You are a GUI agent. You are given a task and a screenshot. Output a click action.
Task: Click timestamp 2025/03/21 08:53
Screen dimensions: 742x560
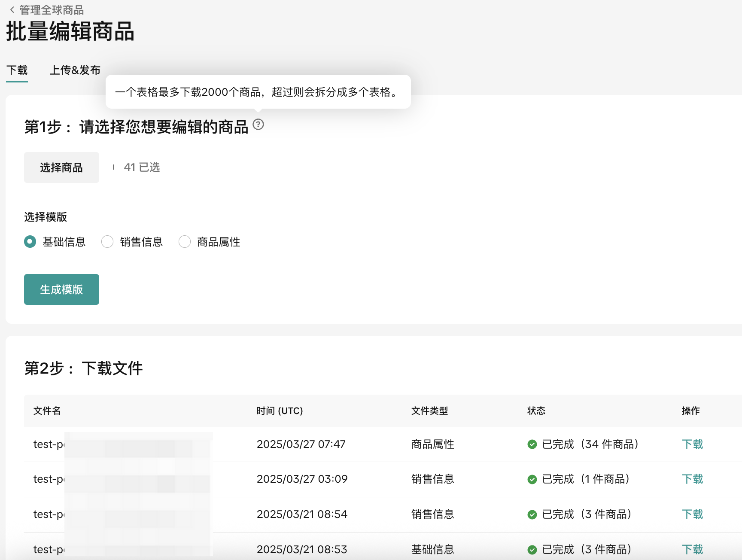[x=302, y=549]
